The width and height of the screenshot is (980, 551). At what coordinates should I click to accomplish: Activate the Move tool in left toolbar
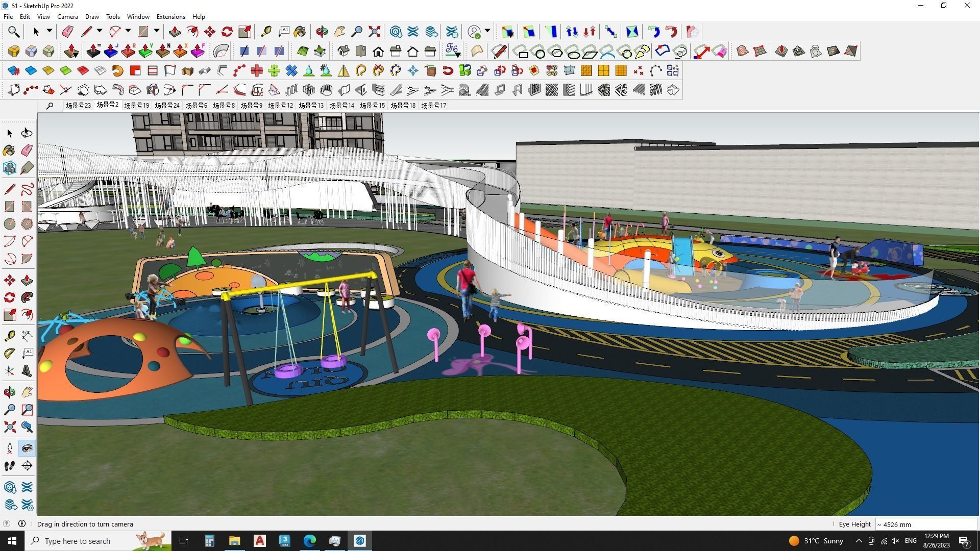click(x=9, y=280)
